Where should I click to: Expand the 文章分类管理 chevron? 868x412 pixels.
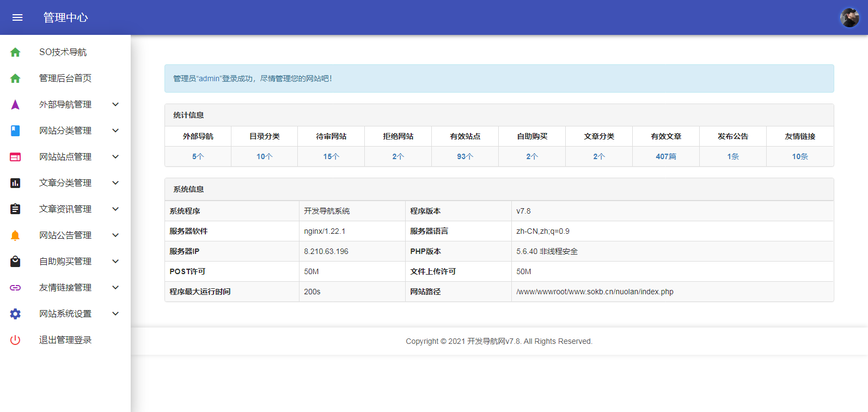point(115,183)
